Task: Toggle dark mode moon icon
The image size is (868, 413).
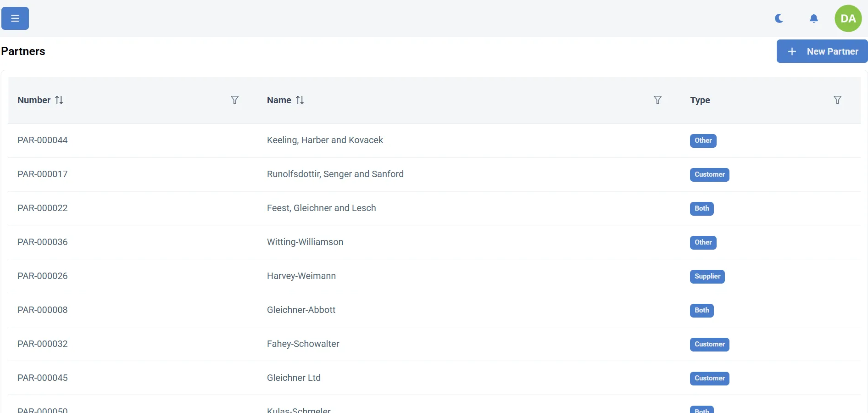Action: coord(779,18)
